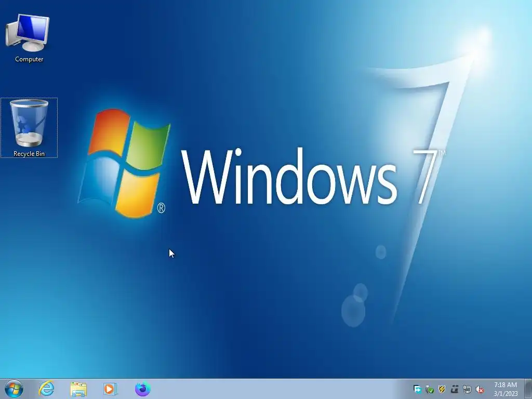Launch Windows Media Player from taskbar
This screenshot has width=532, height=399.
[x=110, y=389]
